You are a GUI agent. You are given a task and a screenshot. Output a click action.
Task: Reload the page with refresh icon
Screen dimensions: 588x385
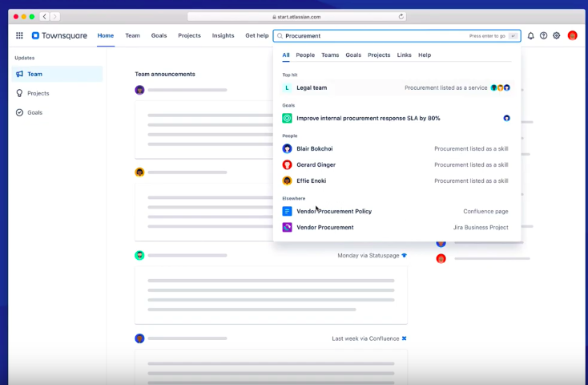(x=401, y=17)
